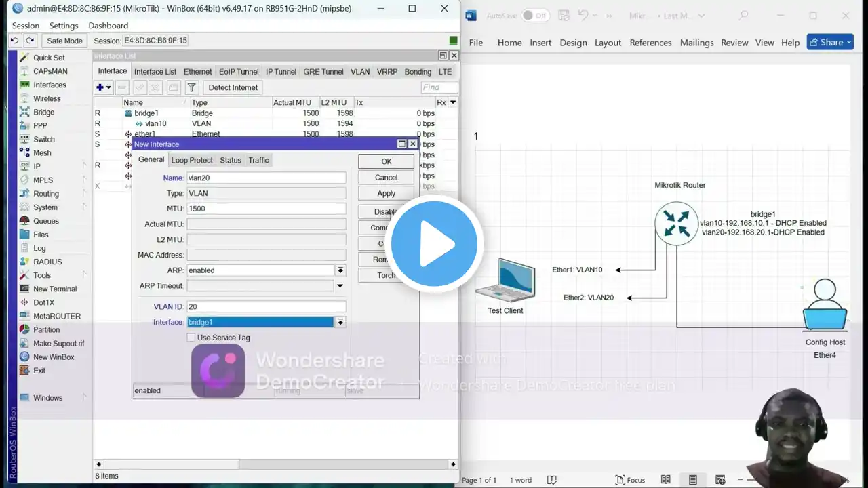Screen dimensions: 868x488
Task: Click the filter funnel icon in Interface List
Action: (192, 87)
